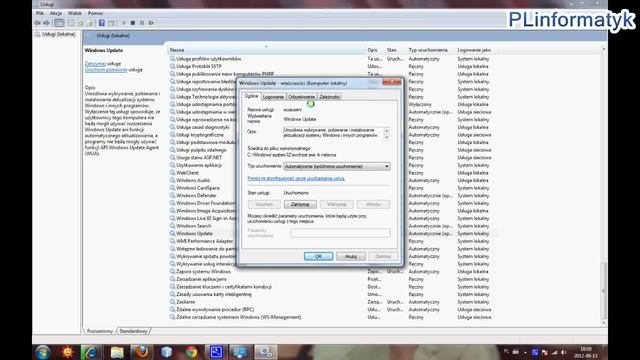This screenshot has width=640, height=360.
Task: Sort services by Nazwa column header
Action: click(266, 50)
